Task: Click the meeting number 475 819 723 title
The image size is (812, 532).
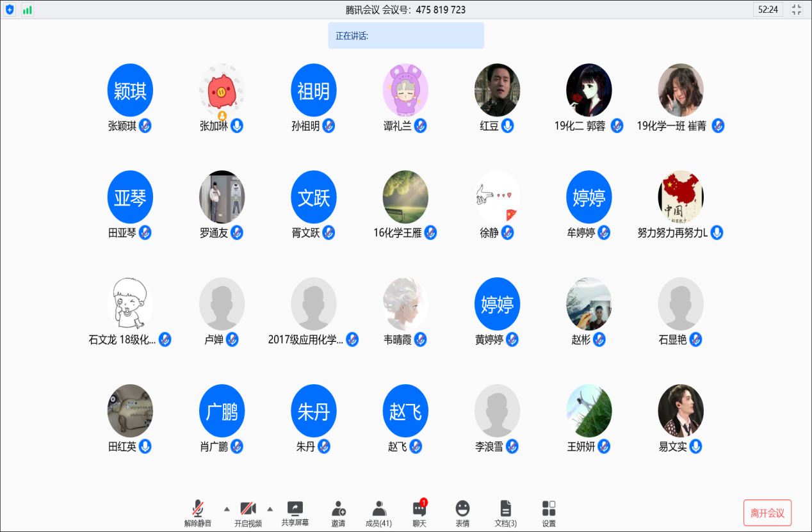Action: (x=405, y=10)
